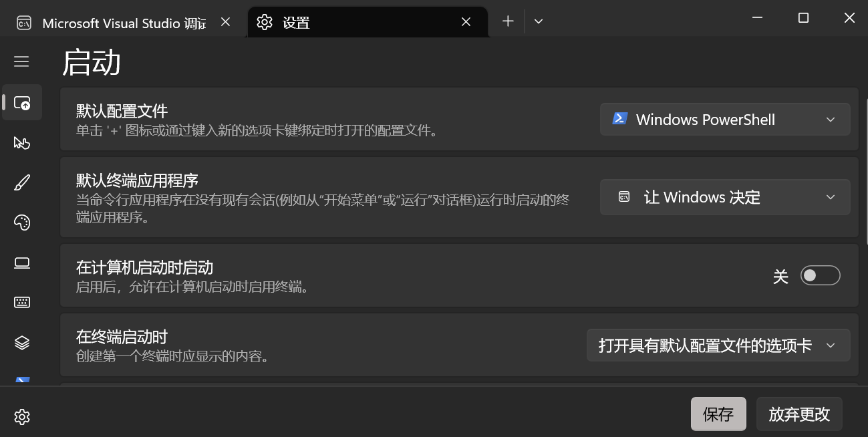Image resolution: width=868 pixels, height=437 pixels.
Task: Close the Microsoft Visual Studio tab
Action: pyautogui.click(x=225, y=22)
